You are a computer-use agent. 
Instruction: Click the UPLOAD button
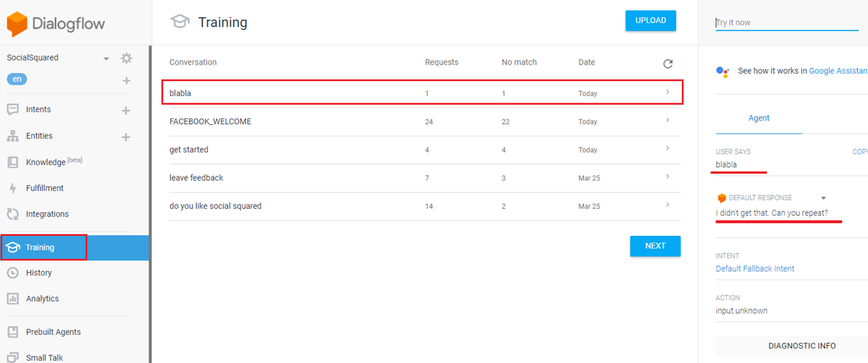(x=650, y=21)
